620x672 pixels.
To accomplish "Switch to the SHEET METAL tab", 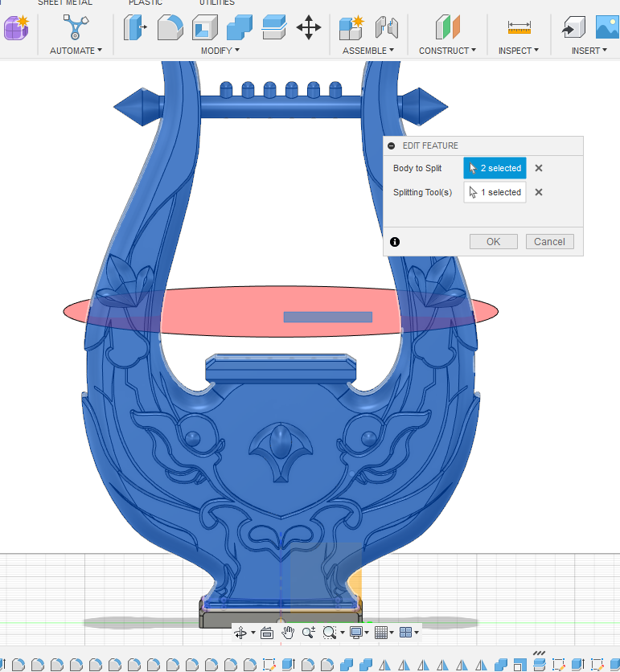I will (65, 2).
